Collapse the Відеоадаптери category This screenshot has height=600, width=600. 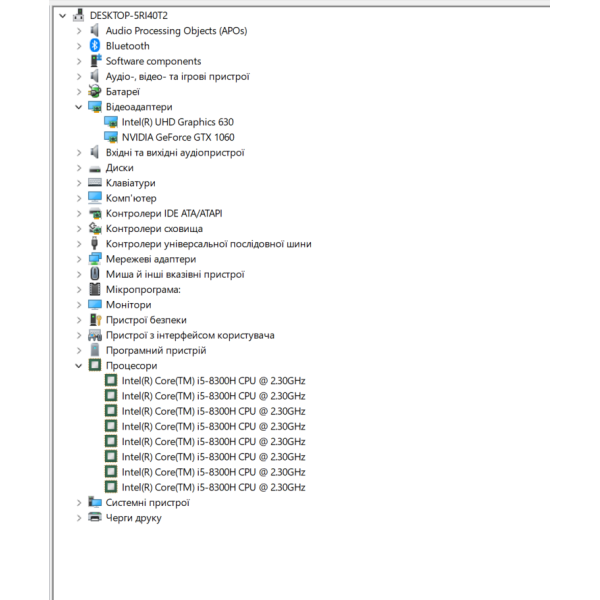pos(78,107)
